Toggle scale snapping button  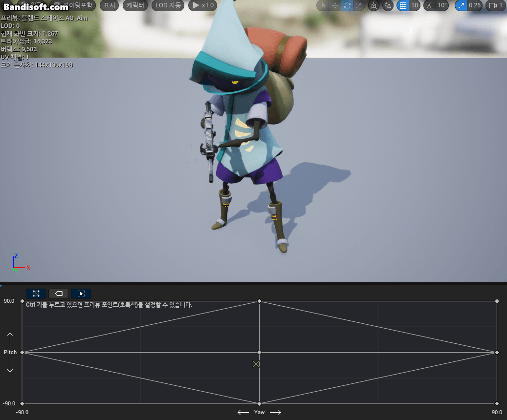click(461, 5)
